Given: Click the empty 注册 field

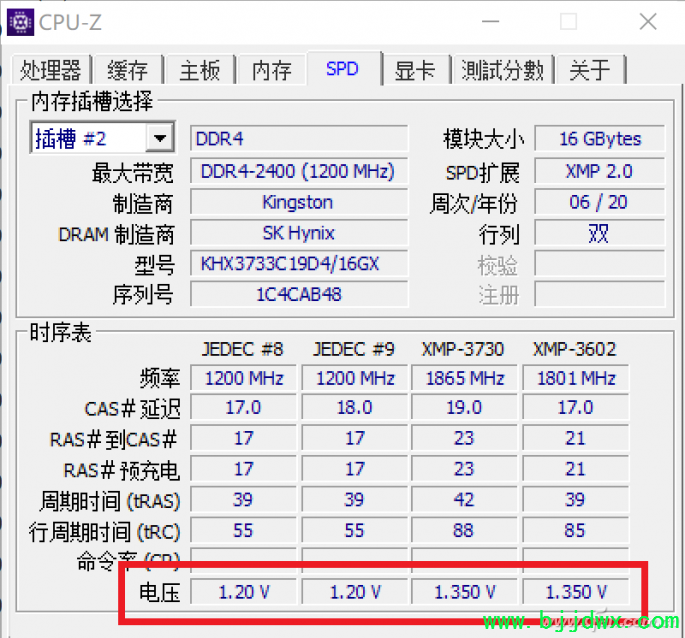Looking at the screenshot, I should [599, 295].
